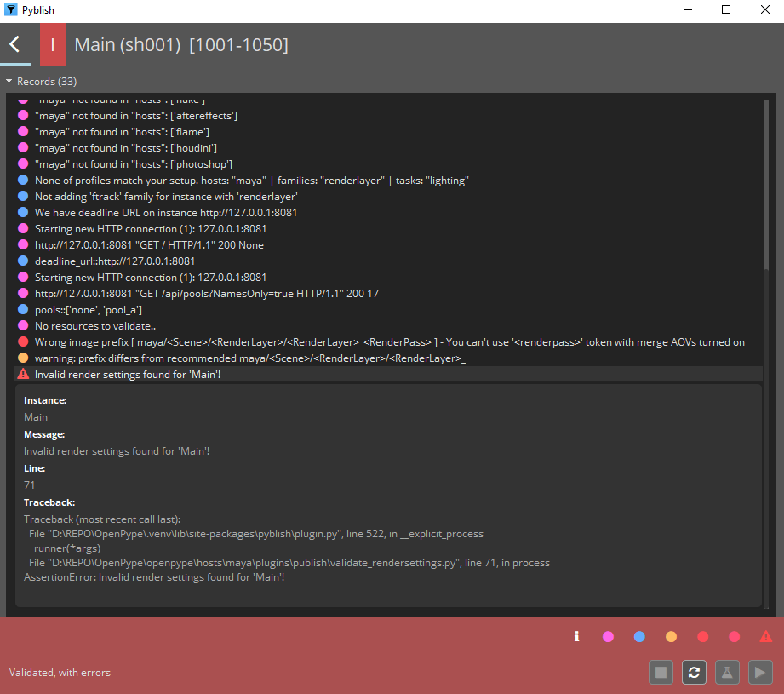
Task: Toggle the orange warning-level filter dot in footer
Action: (671, 636)
